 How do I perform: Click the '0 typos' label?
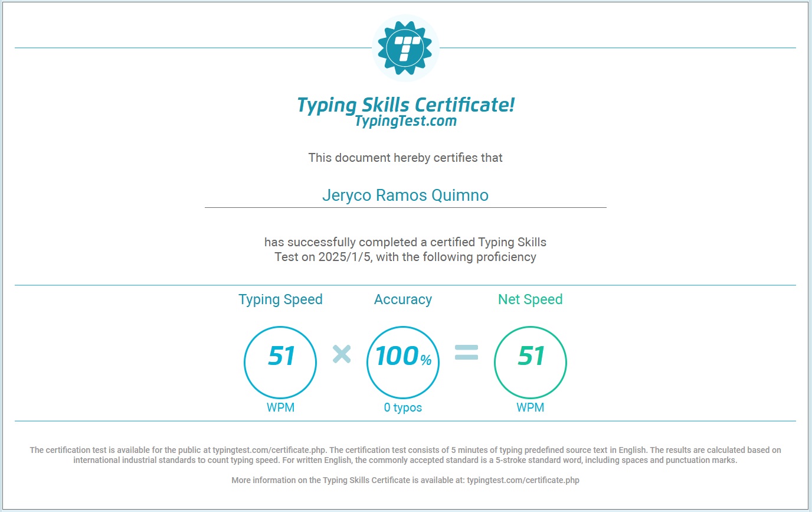click(x=403, y=407)
